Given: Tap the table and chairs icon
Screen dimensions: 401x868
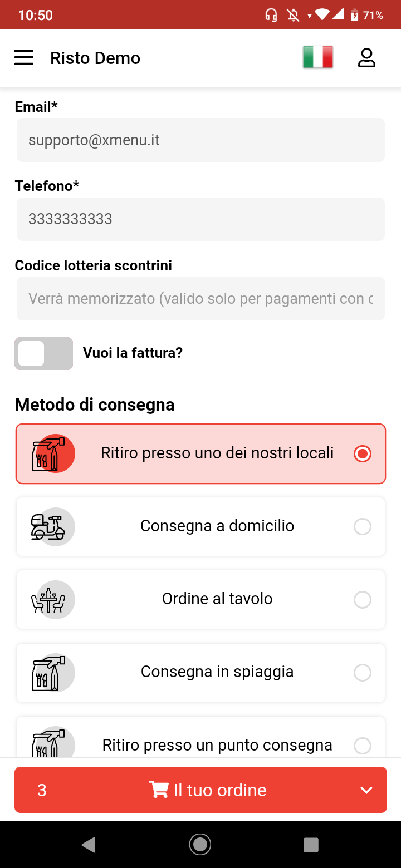Looking at the screenshot, I should point(48,600).
